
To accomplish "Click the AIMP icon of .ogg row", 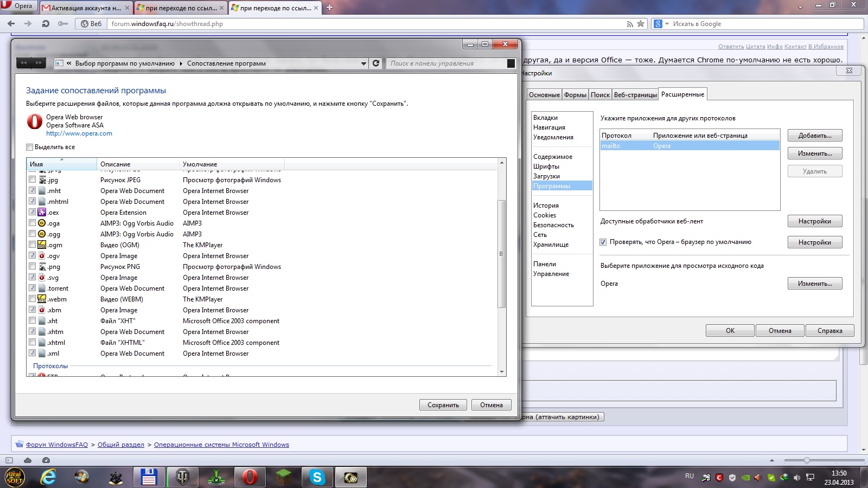I will coord(42,234).
